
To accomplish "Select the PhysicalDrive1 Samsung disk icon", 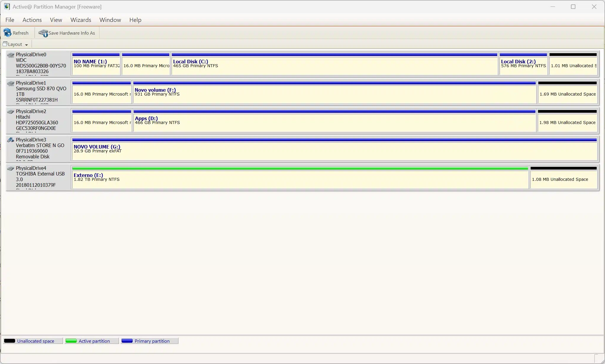I will pos(11,83).
